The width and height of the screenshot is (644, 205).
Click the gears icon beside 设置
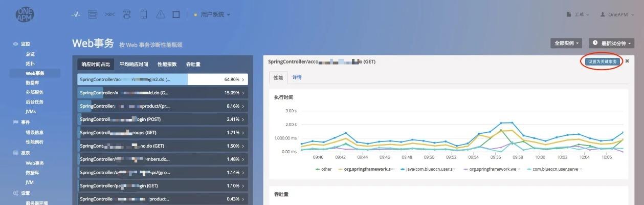tap(15, 193)
